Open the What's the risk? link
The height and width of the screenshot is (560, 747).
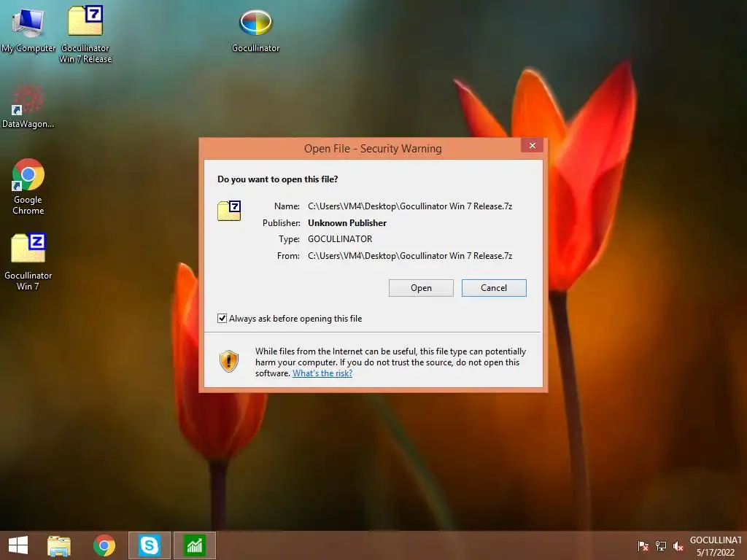[x=322, y=373]
